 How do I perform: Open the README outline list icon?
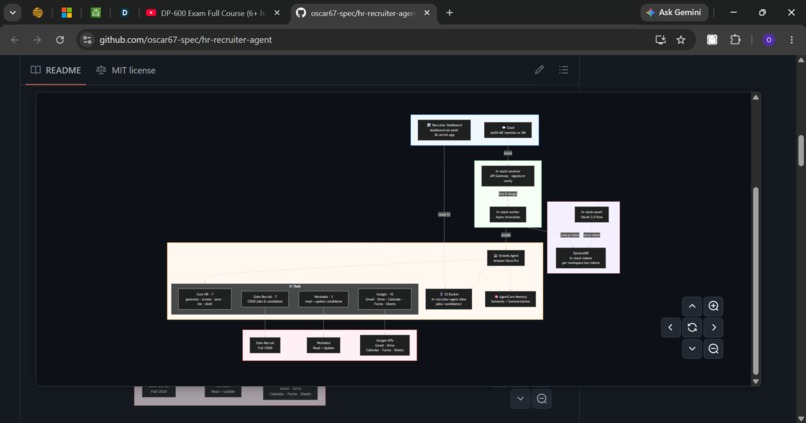point(564,69)
